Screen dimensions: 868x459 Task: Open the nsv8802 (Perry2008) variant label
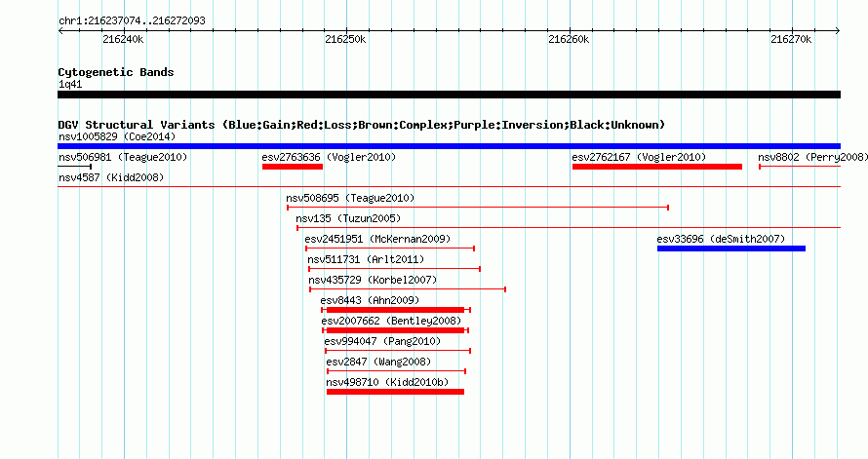pos(812,157)
